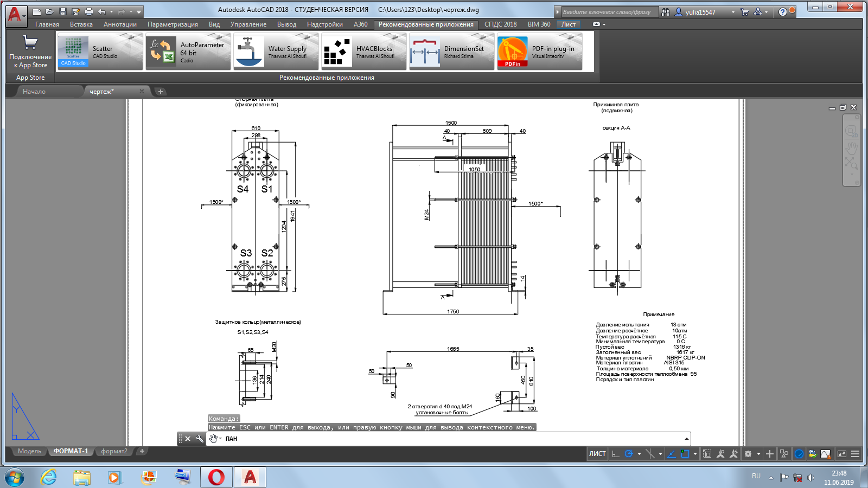Create a new drawing from quick access
Screen dimensions: 868x488
pos(36,11)
